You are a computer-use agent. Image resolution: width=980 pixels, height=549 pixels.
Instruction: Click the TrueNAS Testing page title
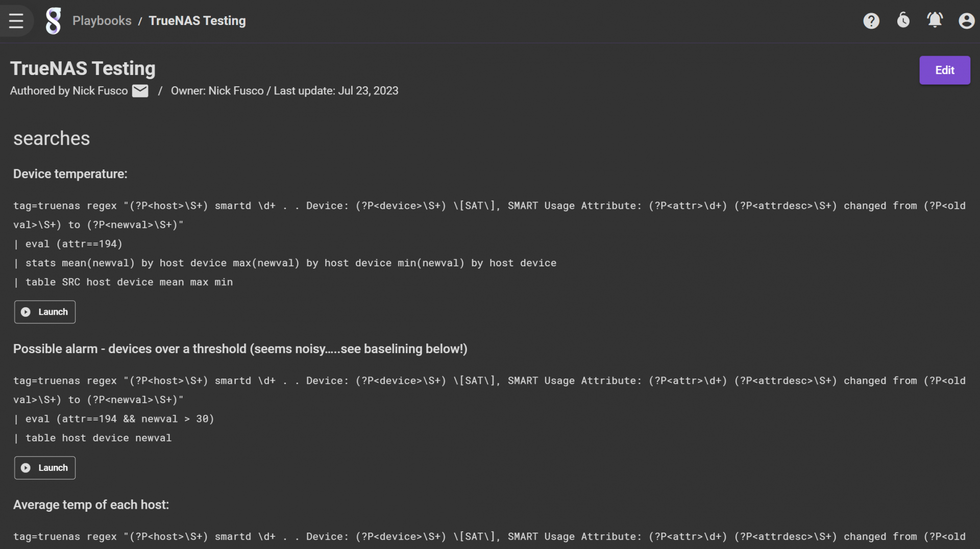point(83,68)
